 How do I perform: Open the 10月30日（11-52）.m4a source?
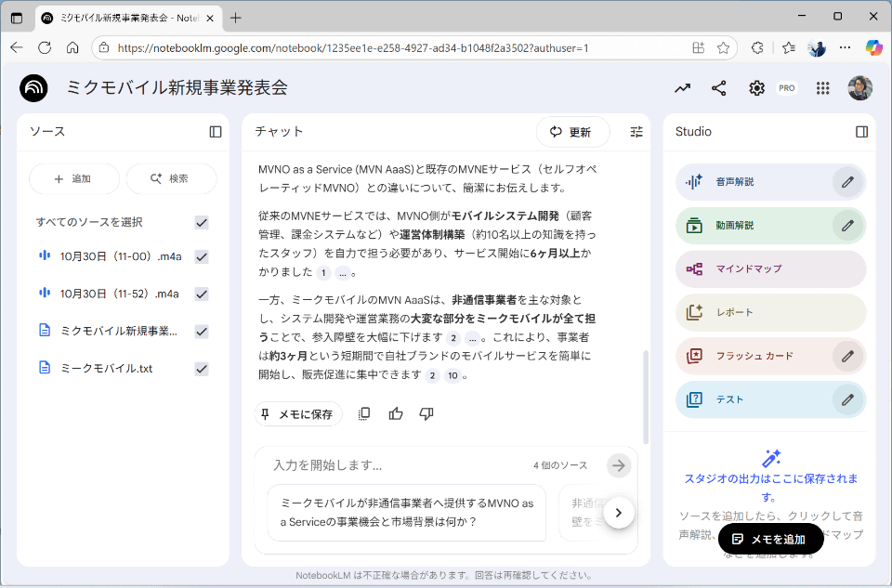click(119, 294)
